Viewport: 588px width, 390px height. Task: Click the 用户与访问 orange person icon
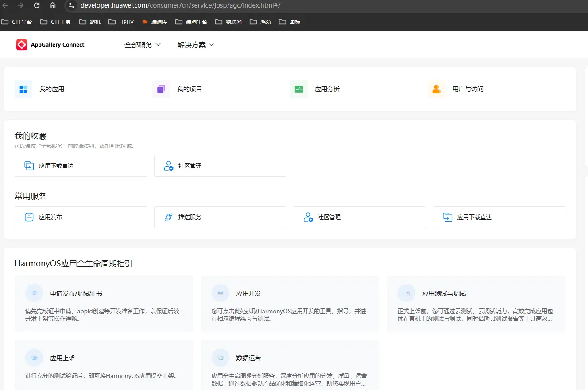pos(437,89)
